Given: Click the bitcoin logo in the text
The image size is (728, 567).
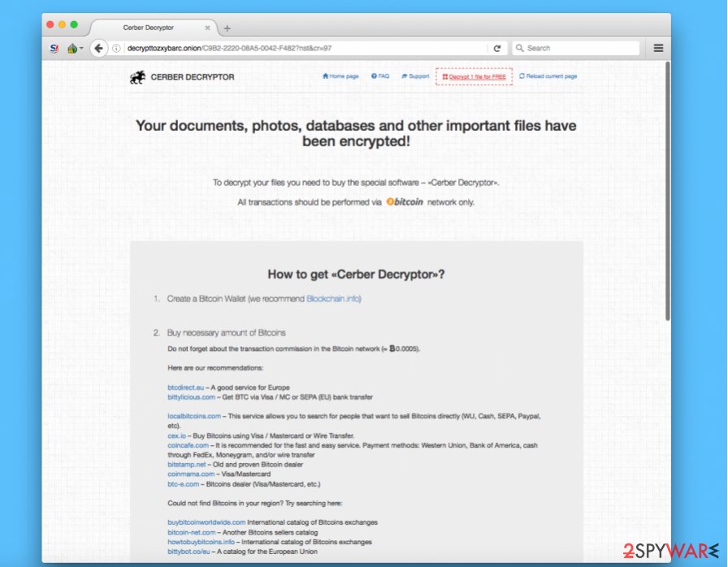Looking at the screenshot, I should click(405, 201).
